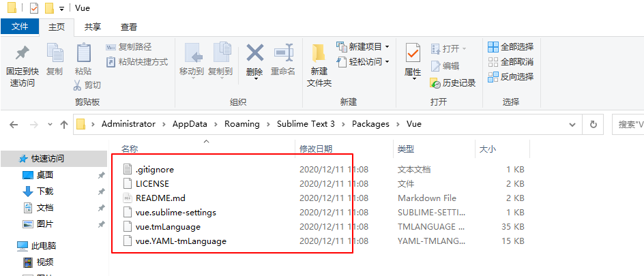
Task: Click Select none (全部取消)
Action: pos(510,62)
